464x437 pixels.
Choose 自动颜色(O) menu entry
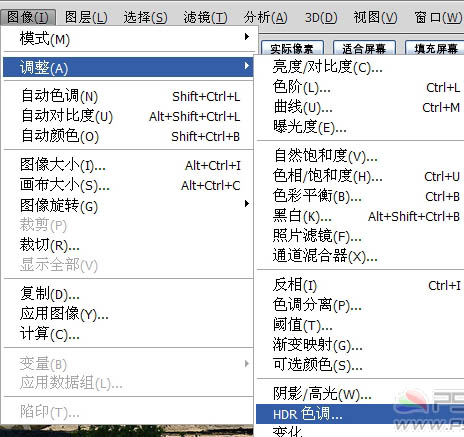tap(128, 136)
